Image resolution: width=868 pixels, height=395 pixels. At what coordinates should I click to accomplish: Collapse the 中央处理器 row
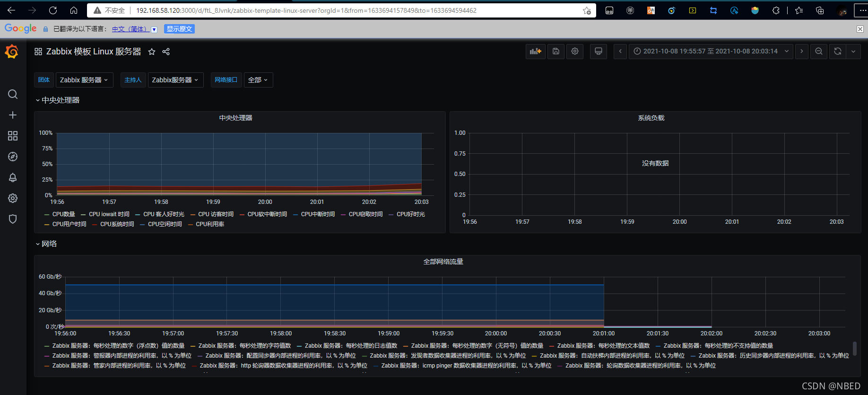click(58, 100)
